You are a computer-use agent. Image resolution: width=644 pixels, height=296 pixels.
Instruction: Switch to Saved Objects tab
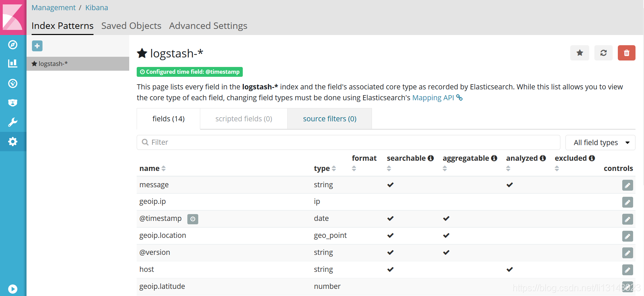[x=131, y=26]
